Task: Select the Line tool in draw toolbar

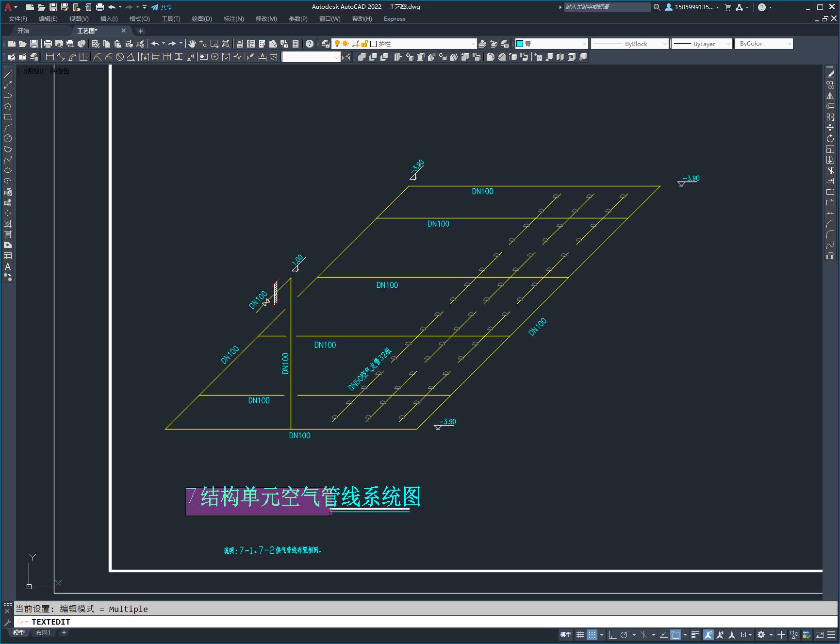Action: (8, 74)
